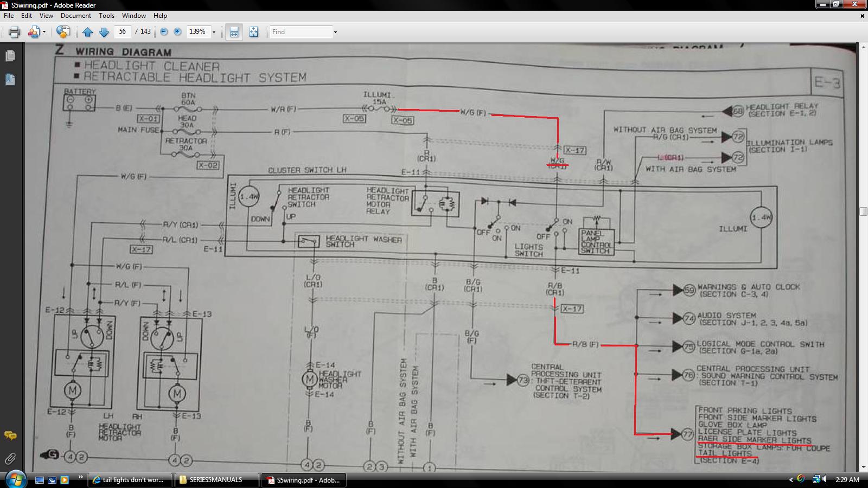The height and width of the screenshot is (488, 868).
Task: Click the zoom in plus icon
Action: pos(177,32)
